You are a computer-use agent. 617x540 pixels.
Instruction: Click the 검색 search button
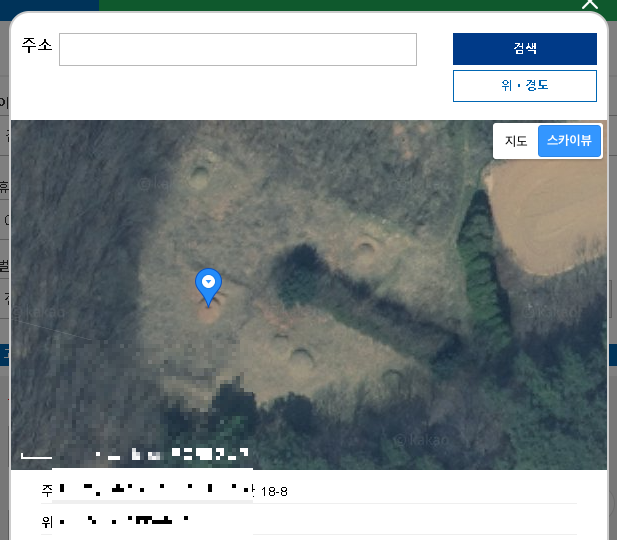click(525, 49)
